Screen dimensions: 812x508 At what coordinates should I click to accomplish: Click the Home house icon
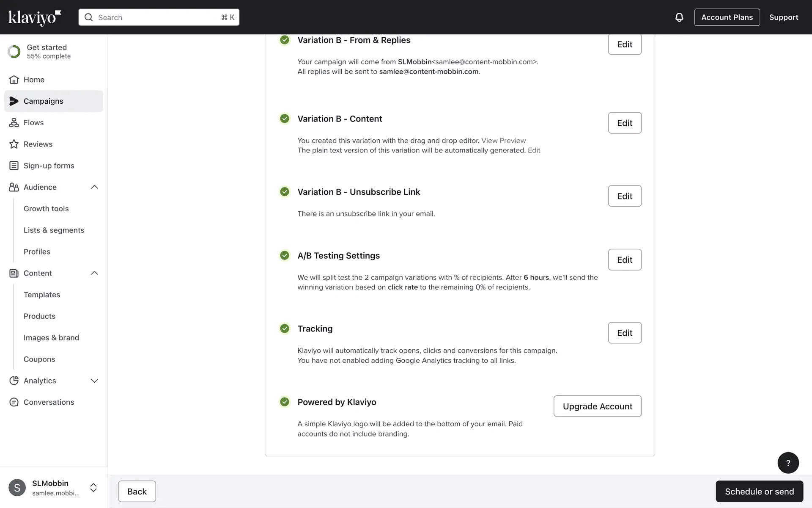(14, 80)
